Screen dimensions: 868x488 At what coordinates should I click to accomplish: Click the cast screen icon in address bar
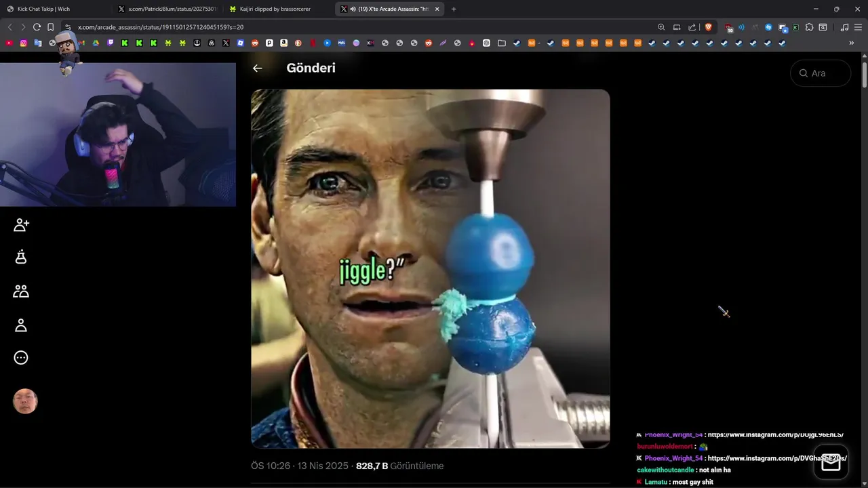[677, 27]
